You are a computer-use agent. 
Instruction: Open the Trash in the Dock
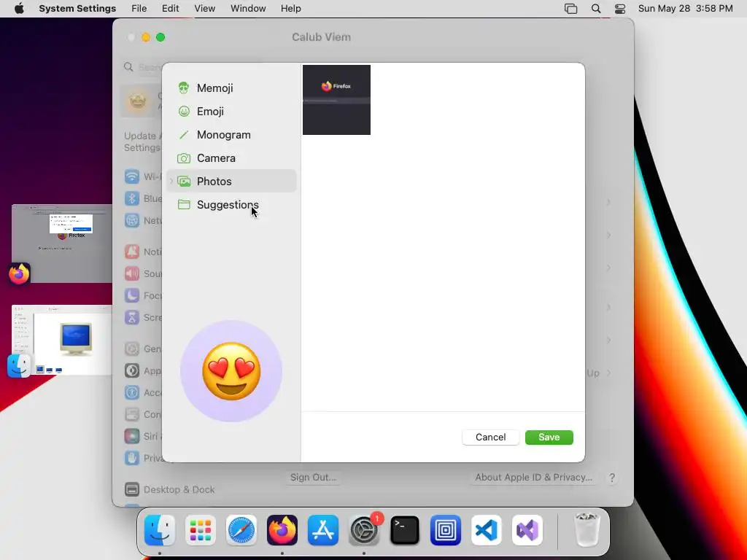coord(587,530)
